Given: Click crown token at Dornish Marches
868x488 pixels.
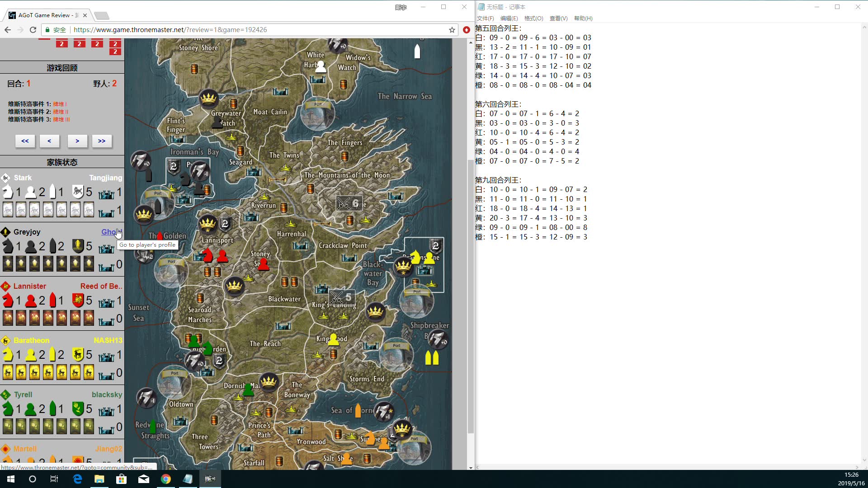Looking at the screenshot, I should tap(269, 382).
